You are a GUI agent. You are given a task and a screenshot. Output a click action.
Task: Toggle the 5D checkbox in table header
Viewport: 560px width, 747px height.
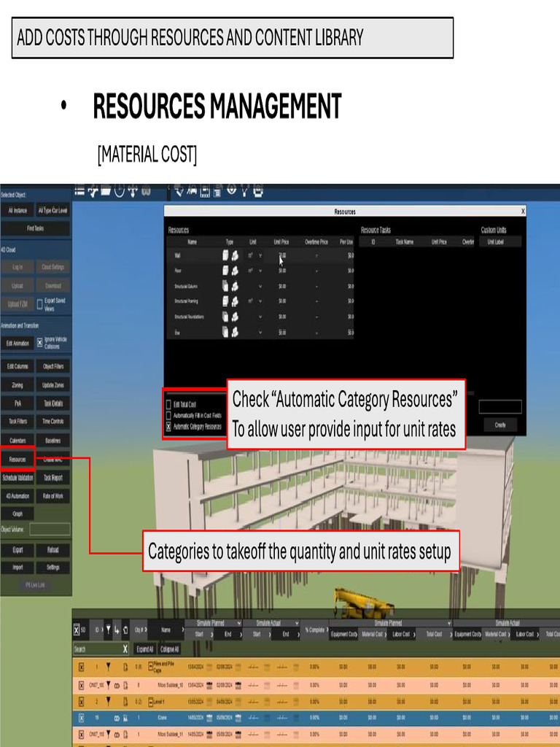[x=77, y=630]
